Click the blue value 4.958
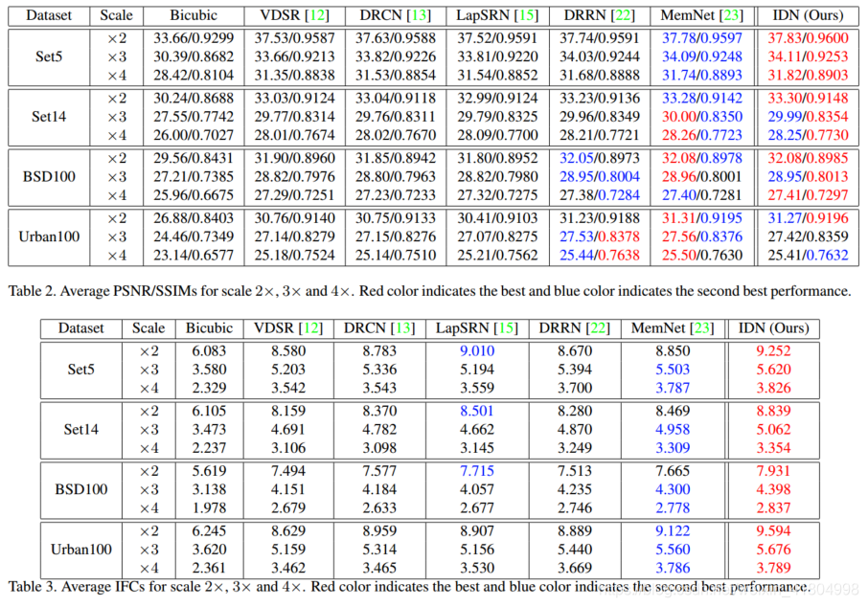 [x=673, y=429]
